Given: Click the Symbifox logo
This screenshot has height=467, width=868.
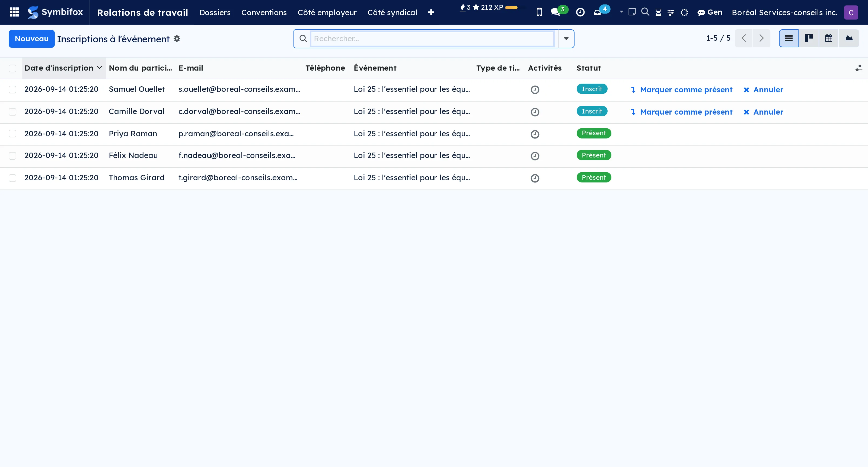Looking at the screenshot, I should click(55, 12).
